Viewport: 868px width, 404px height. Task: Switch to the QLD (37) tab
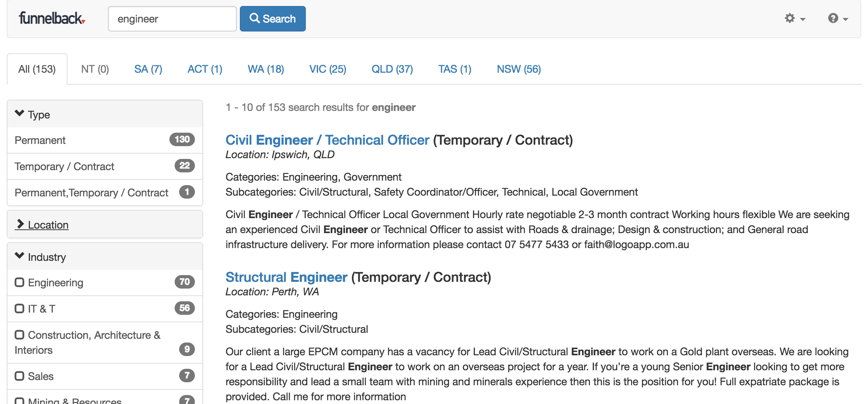392,69
